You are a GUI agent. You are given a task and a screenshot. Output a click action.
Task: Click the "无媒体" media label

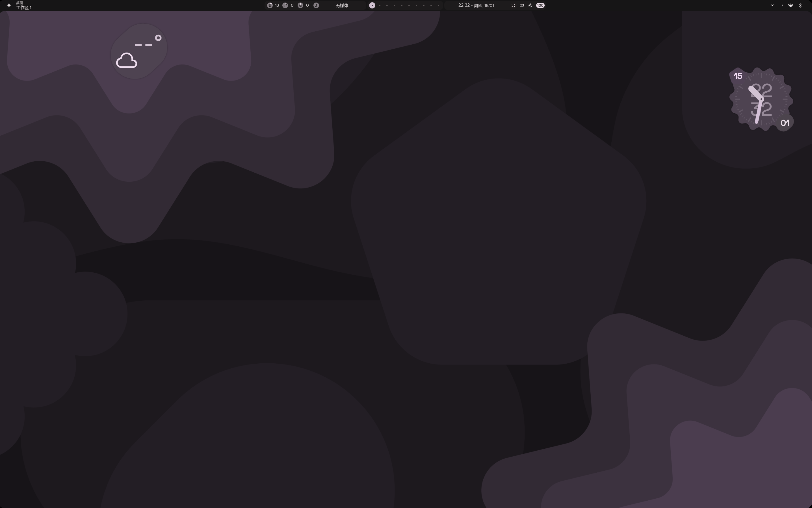pos(342,5)
